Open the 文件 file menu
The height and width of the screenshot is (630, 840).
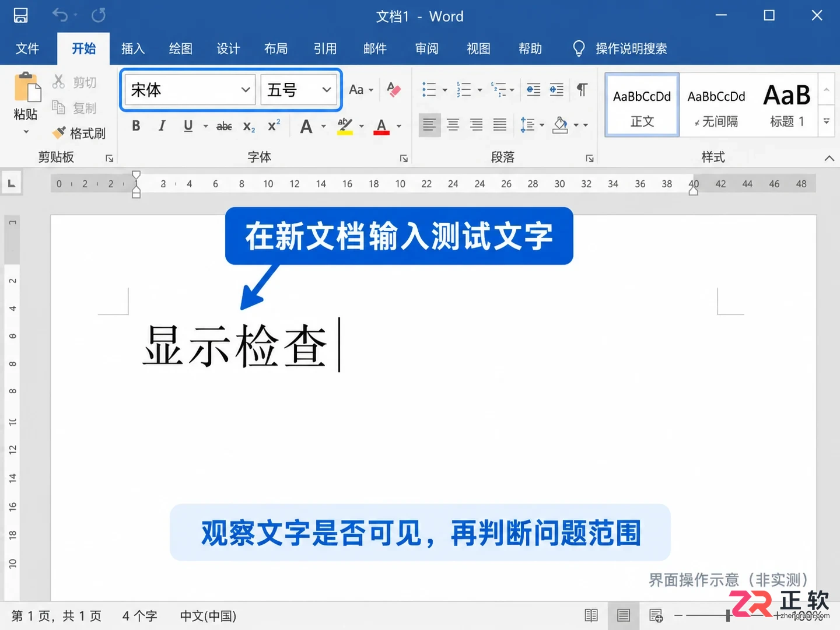(27, 48)
